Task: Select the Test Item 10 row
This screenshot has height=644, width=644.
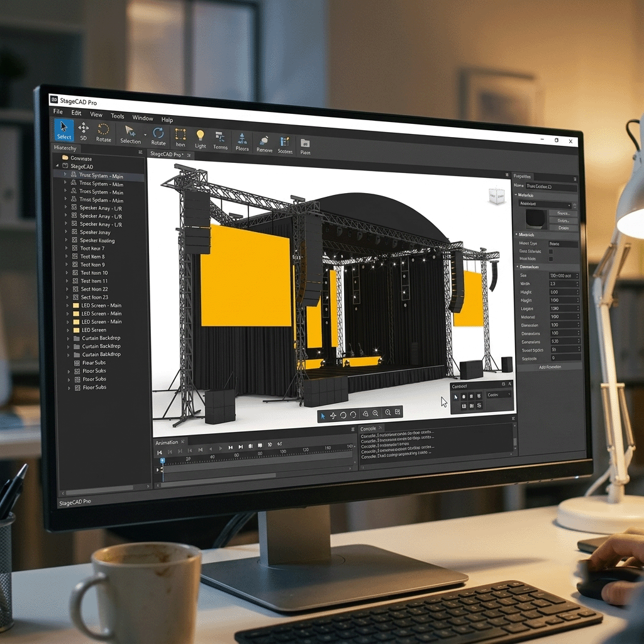Action: click(x=90, y=273)
